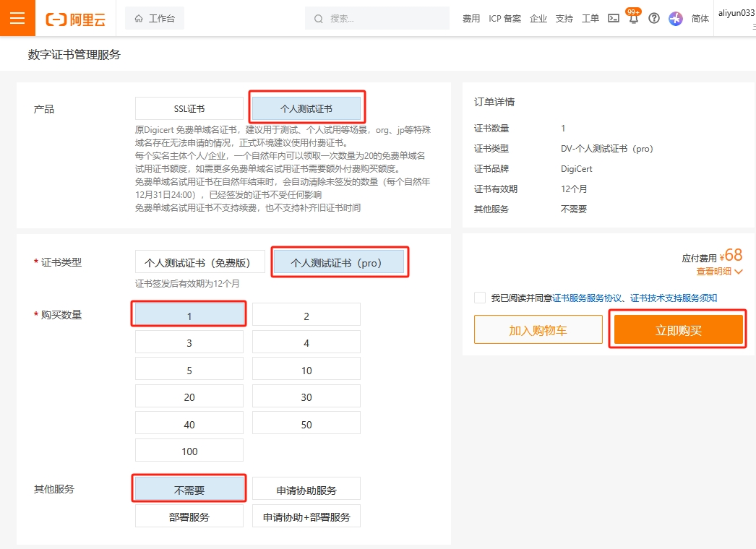Open the 费用 menu

[x=471, y=19]
